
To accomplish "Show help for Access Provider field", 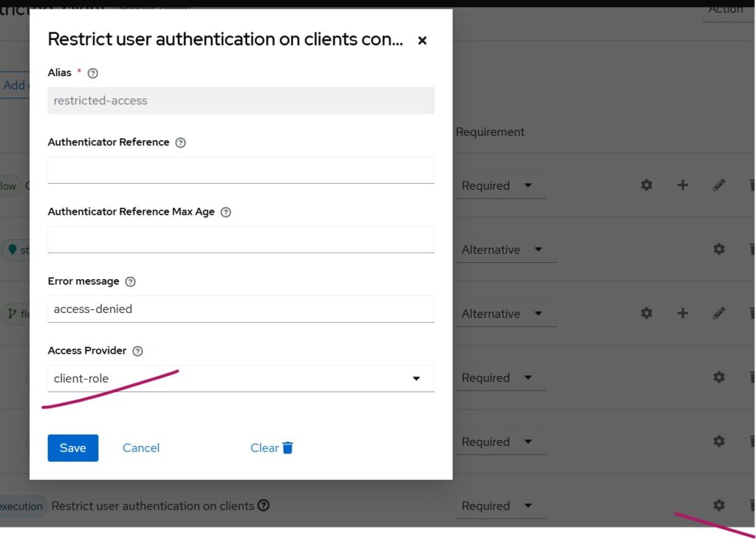I will tap(137, 351).
